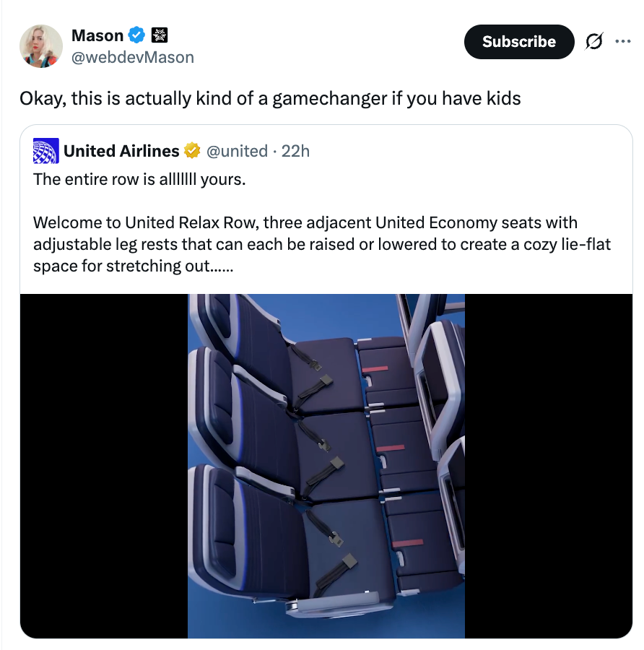The height and width of the screenshot is (650, 644).
Task: Click the gold verified checkmark beside United Airlines
Action: coord(192,151)
